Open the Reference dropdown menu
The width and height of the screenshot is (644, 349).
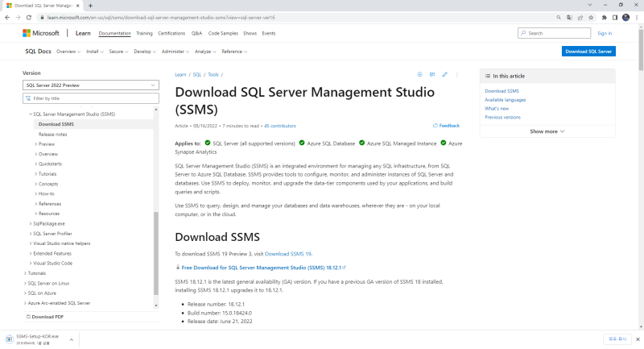234,52
